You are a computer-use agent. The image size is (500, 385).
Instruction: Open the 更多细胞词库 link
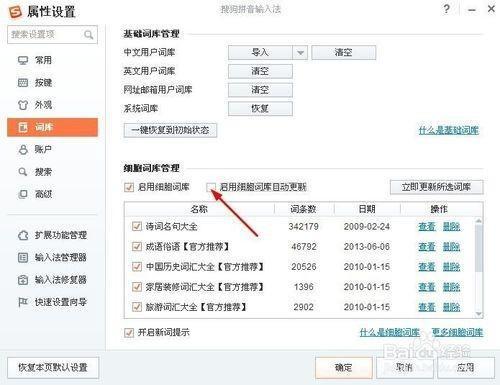click(457, 332)
